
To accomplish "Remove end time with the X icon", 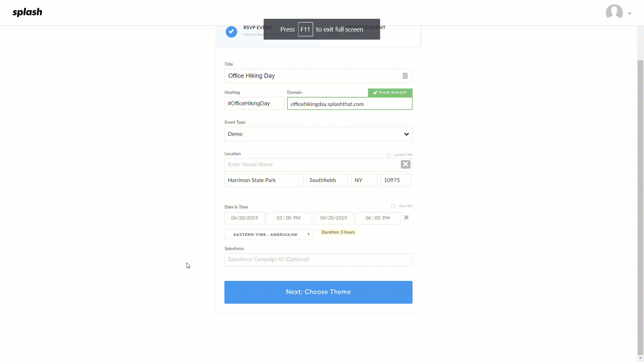I will (406, 218).
